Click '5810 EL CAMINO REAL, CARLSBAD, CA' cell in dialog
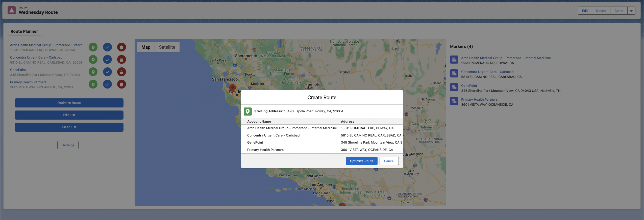 coord(371,135)
